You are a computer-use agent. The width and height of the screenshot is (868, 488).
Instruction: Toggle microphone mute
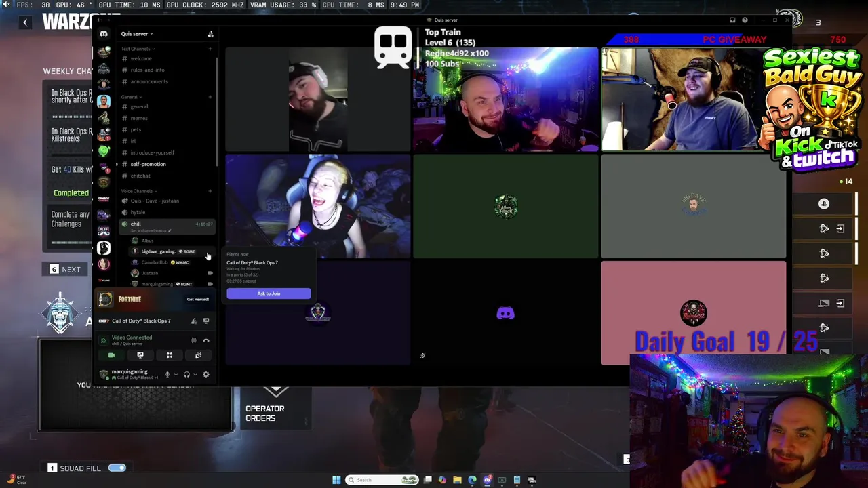167,374
